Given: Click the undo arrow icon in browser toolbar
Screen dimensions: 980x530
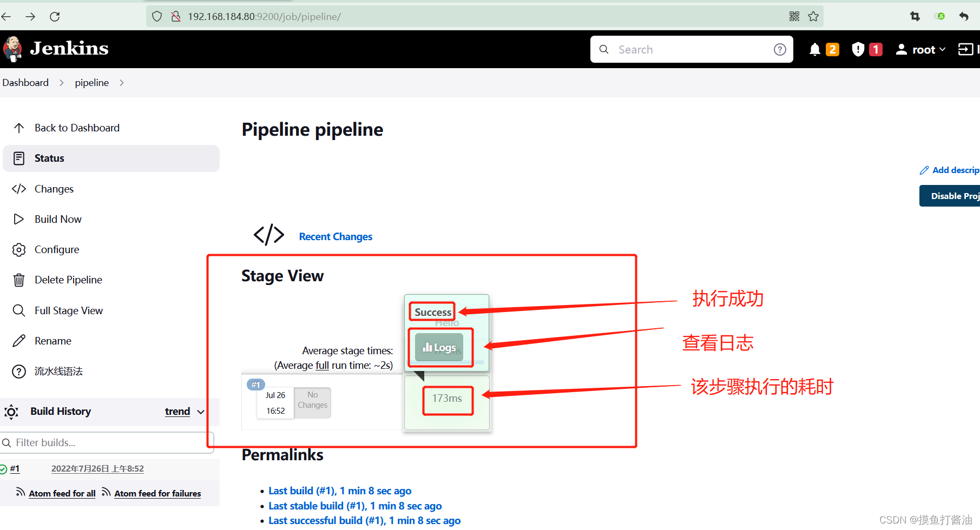Looking at the screenshot, I should tap(964, 17).
